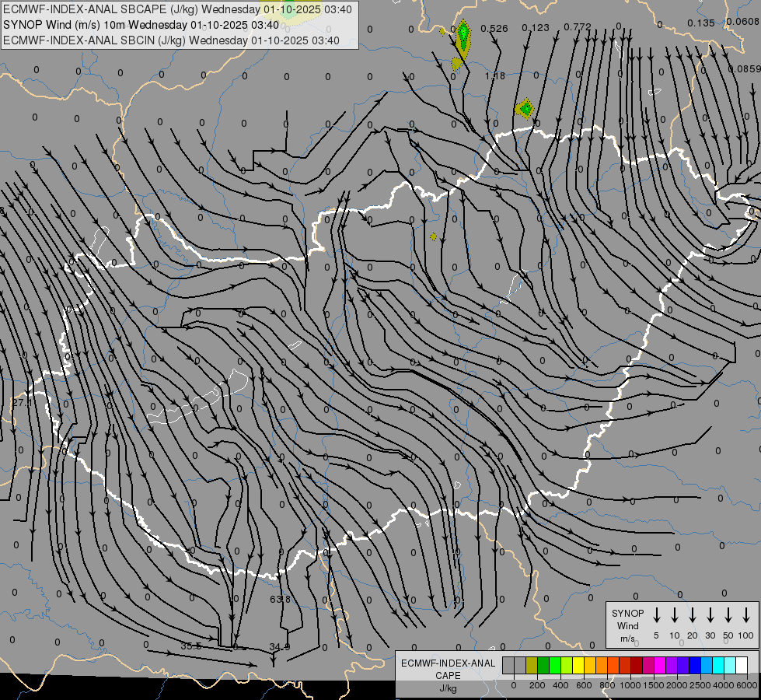Click the green diamond CAPE cell below 1.18
761x700 pixels.
tap(525, 108)
